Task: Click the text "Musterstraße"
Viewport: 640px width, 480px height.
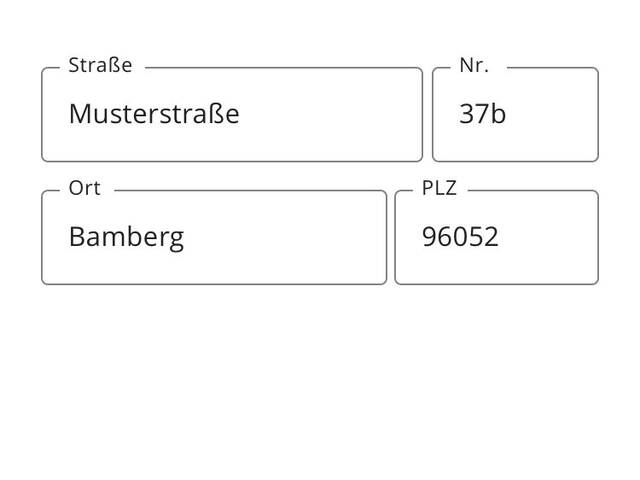Action: click(153, 114)
